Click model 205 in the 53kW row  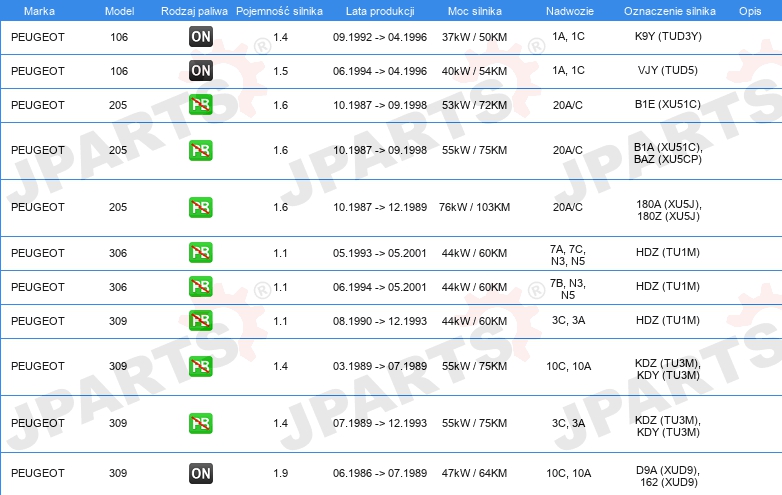point(118,105)
